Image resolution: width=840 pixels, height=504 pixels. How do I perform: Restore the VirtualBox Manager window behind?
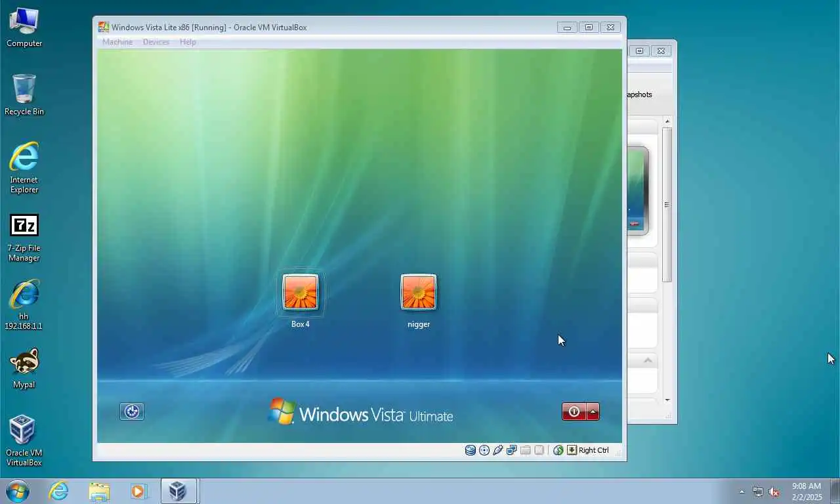(x=640, y=51)
